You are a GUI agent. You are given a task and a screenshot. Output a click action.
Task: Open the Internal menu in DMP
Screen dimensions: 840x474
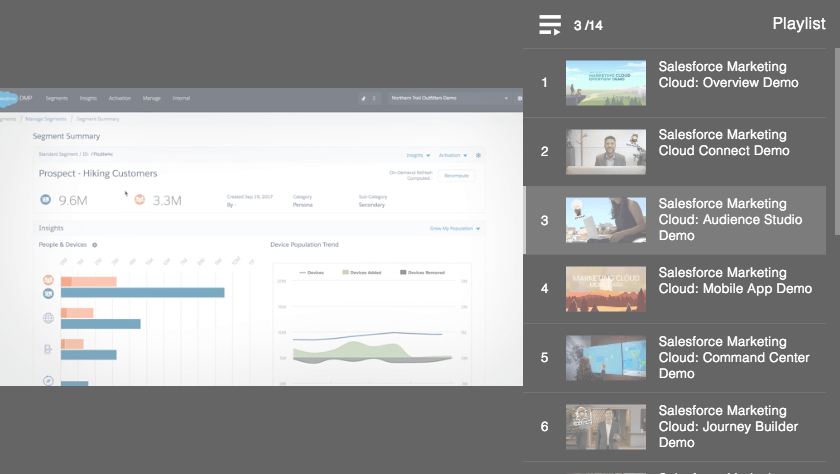181,98
